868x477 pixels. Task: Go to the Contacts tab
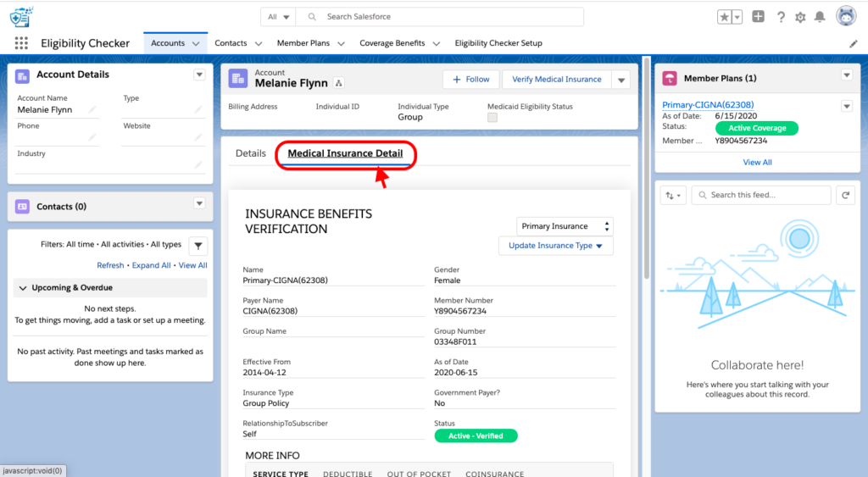pos(231,43)
